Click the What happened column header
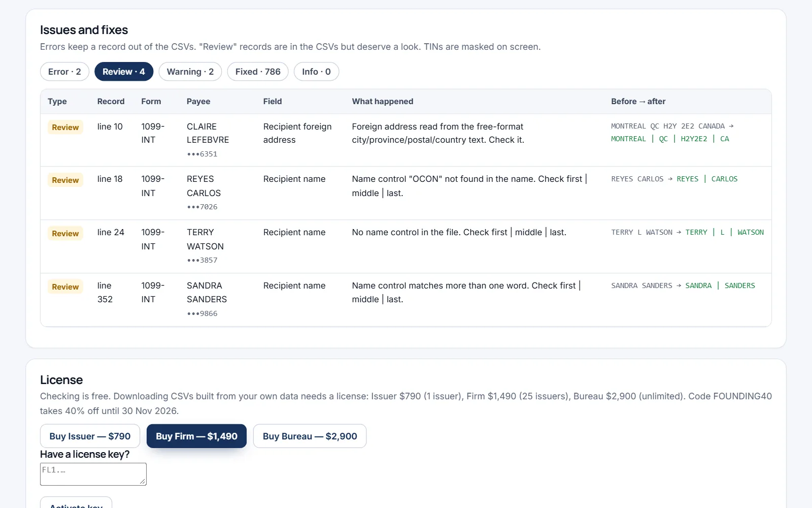The width and height of the screenshot is (812, 508). [383, 102]
